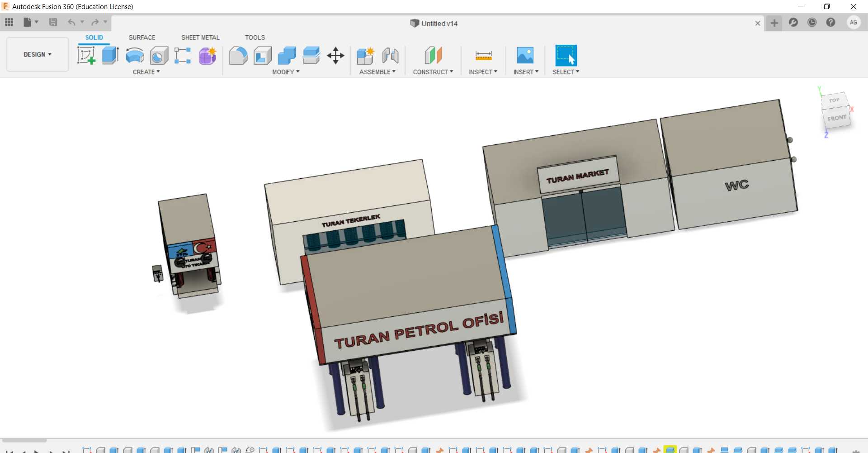Viewport: 868px width, 453px height.
Task: Click the horizontal scrollbar at the bottom left
Action: coord(24,440)
